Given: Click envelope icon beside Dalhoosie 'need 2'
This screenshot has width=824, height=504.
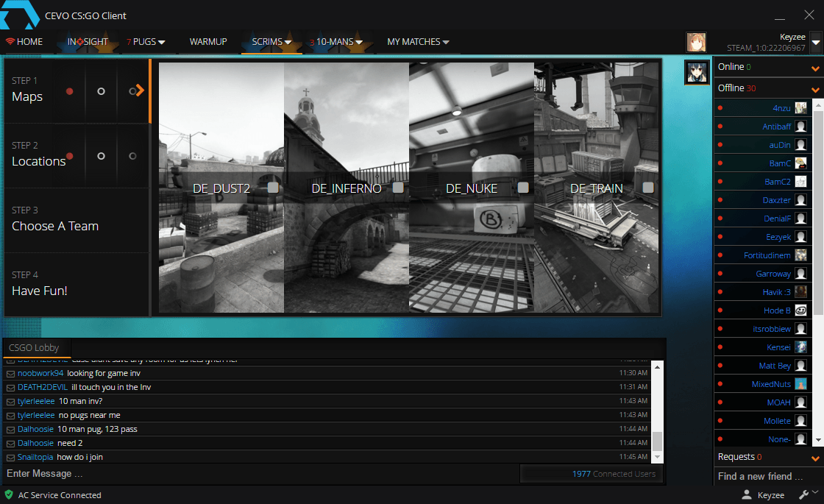Looking at the screenshot, I should (x=10, y=444).
